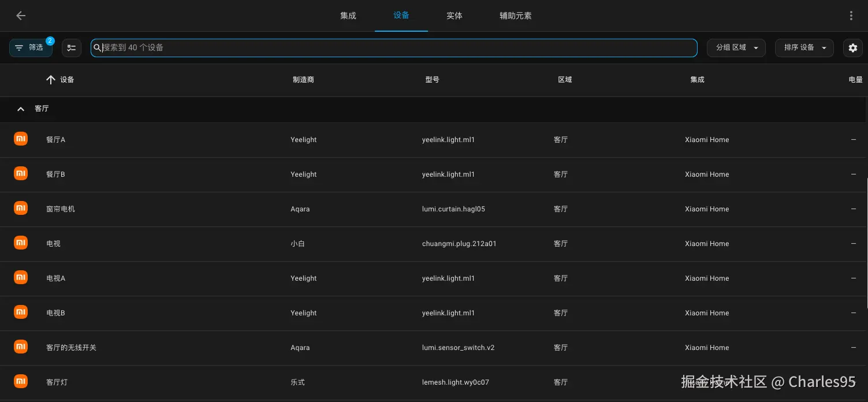Open the 排序 设备 dropdown
Image resolution: width=868 pixels, height=402 pixels.
point(804,47)
